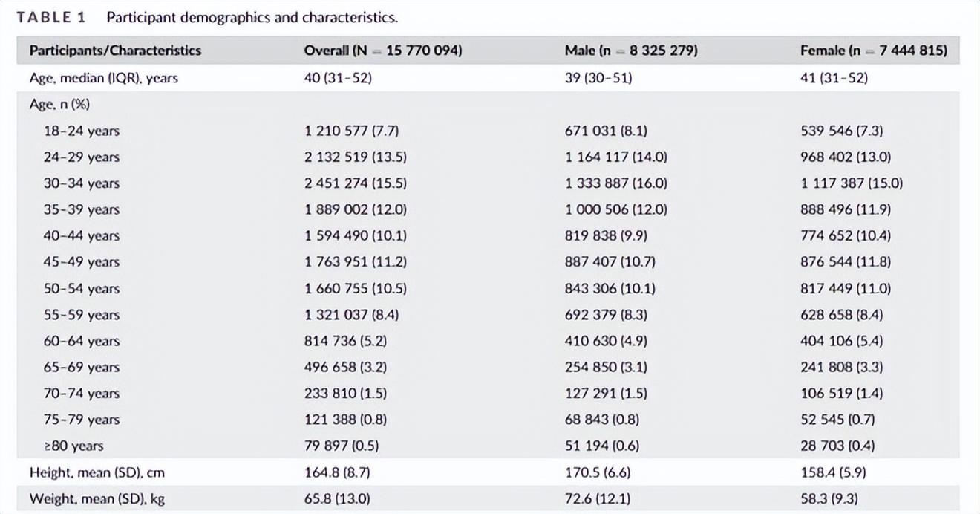Select the "Age, median (IQR), years" row label

pos(104,77)
